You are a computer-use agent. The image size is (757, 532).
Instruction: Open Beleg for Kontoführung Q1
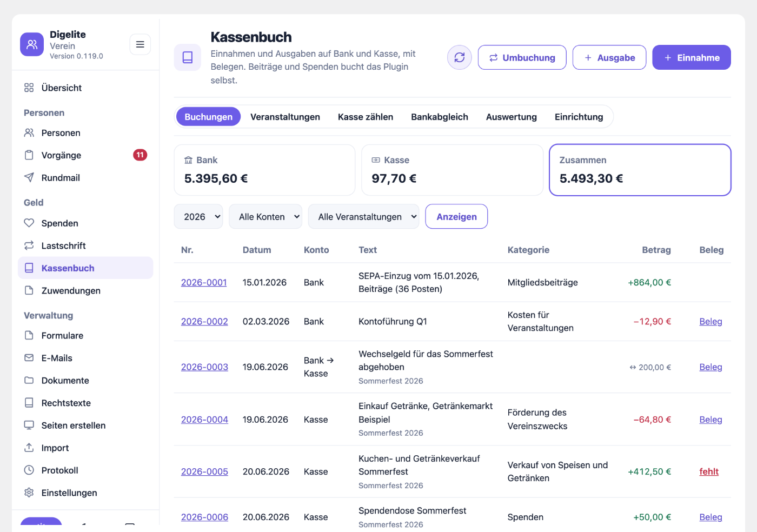(x=710, y=322)
